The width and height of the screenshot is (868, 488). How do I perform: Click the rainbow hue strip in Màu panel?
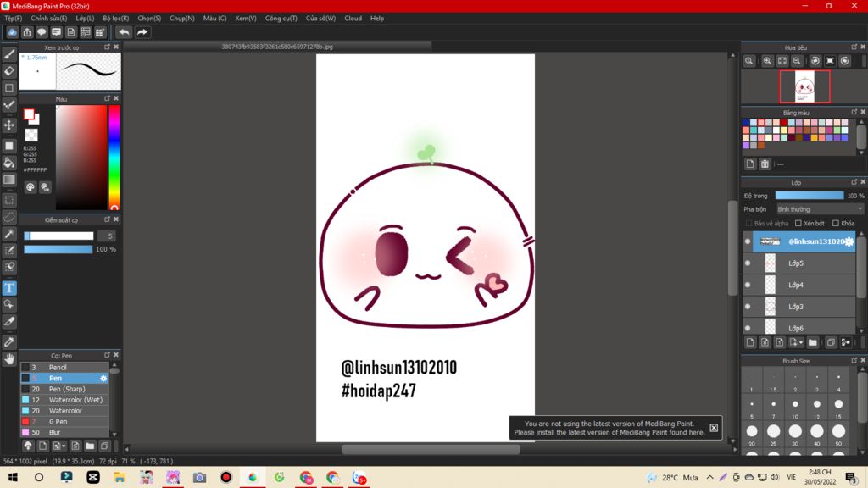[114, 157]
